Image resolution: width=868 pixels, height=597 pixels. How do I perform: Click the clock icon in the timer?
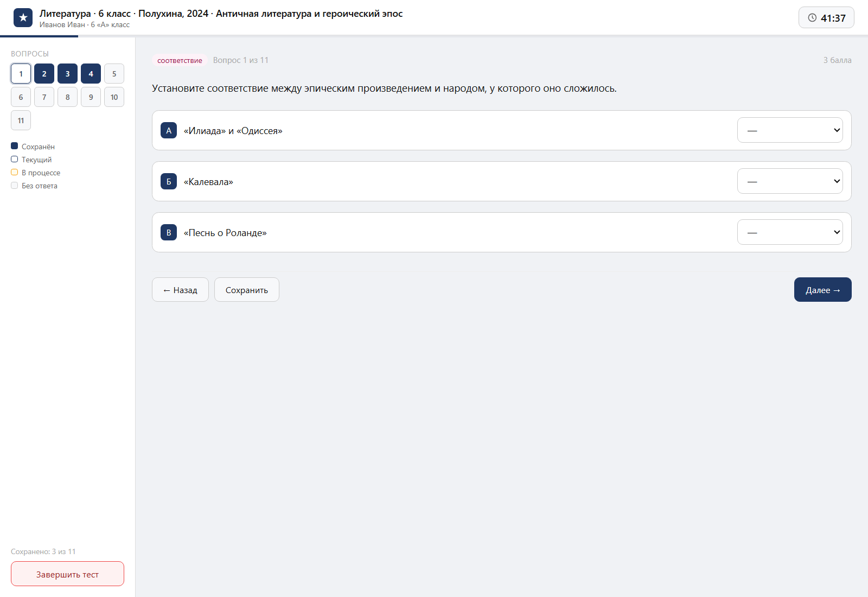(x=812, y=18)
